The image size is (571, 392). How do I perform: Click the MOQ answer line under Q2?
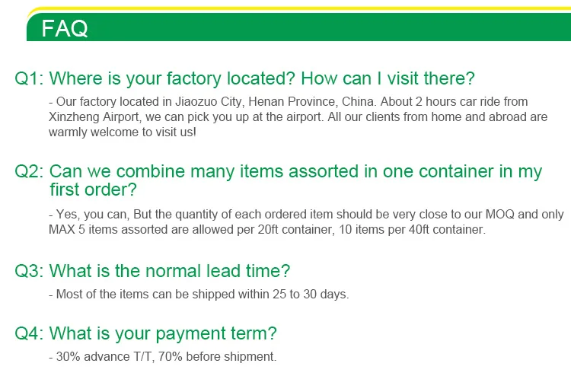(x=306, y=215)
